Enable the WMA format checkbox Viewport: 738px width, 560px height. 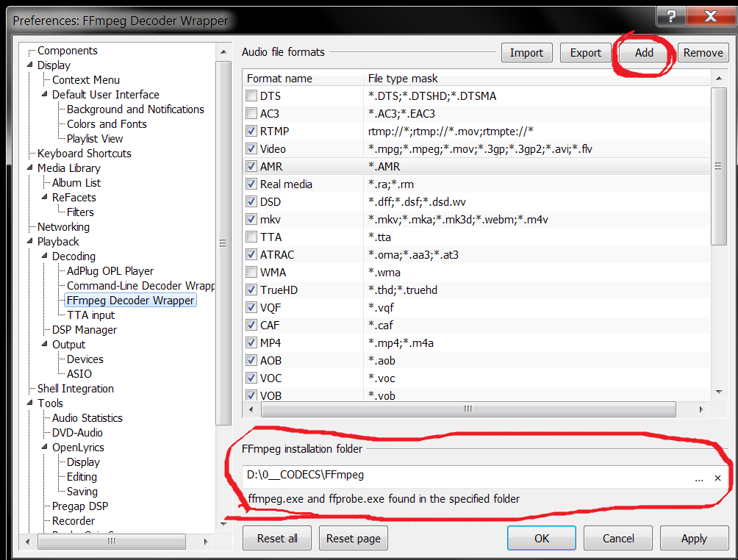point(252,273)
